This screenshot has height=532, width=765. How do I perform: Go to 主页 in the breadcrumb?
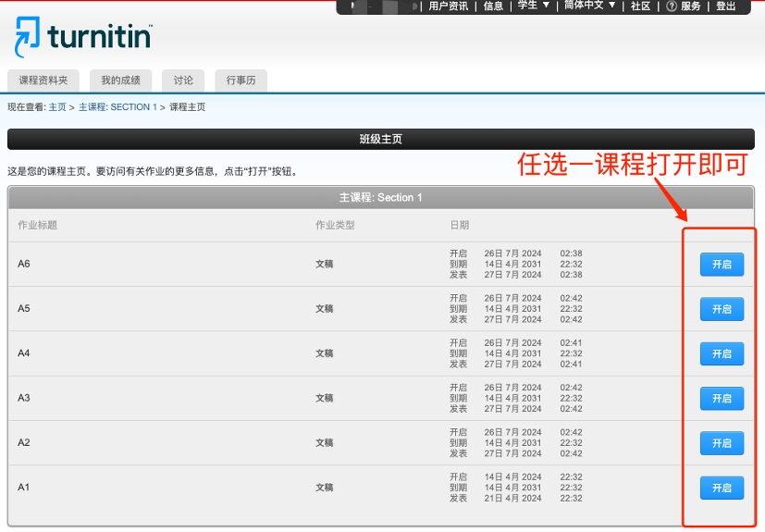(57, 107)
